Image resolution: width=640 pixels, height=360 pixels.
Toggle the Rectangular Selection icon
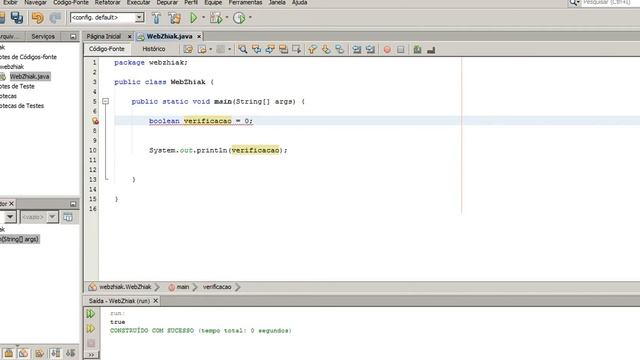[x=297, y=49]
